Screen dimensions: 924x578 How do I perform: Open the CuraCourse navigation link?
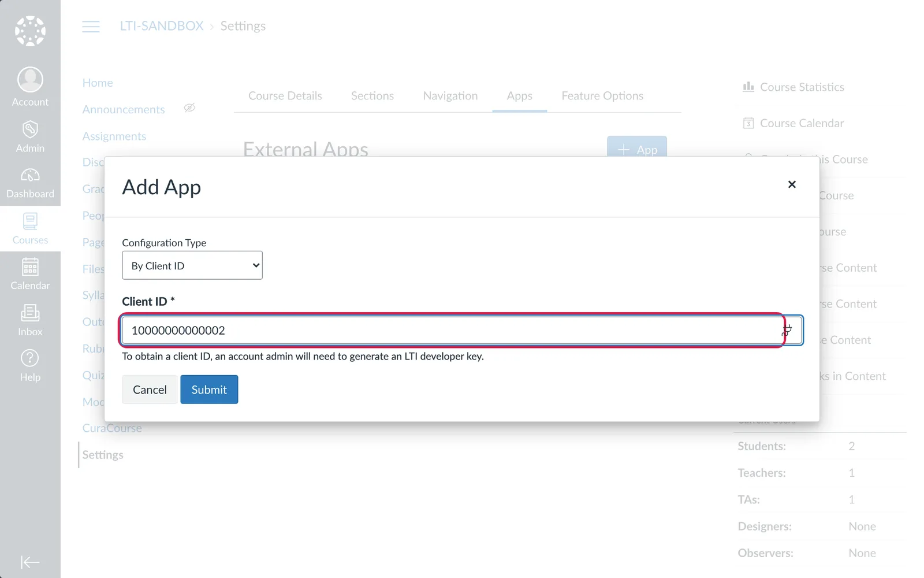[x=112, y=428]
